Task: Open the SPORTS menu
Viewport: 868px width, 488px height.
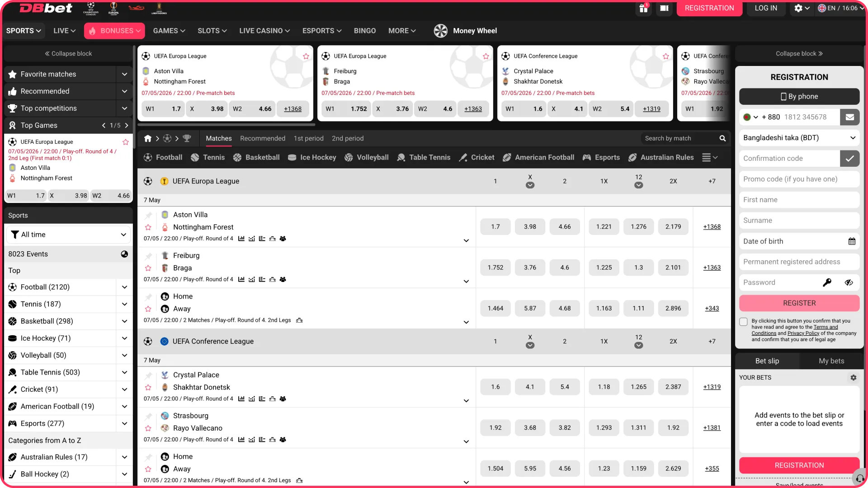Action: [x=24, y=31]
